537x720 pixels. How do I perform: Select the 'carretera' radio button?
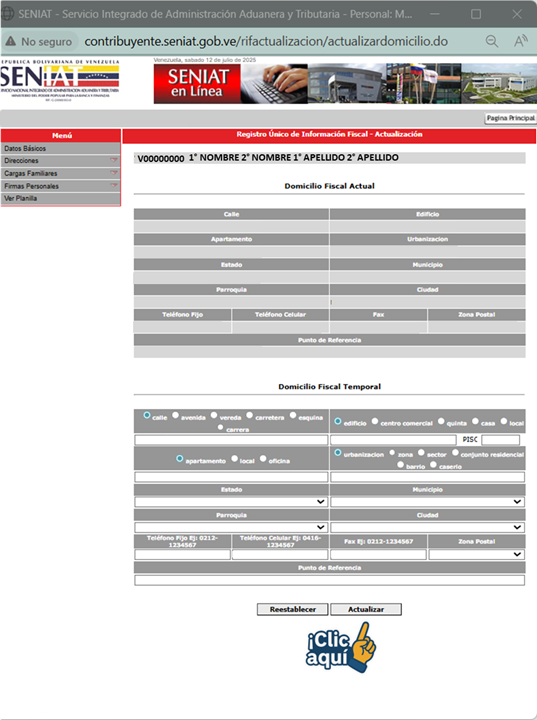coord(249,415)
